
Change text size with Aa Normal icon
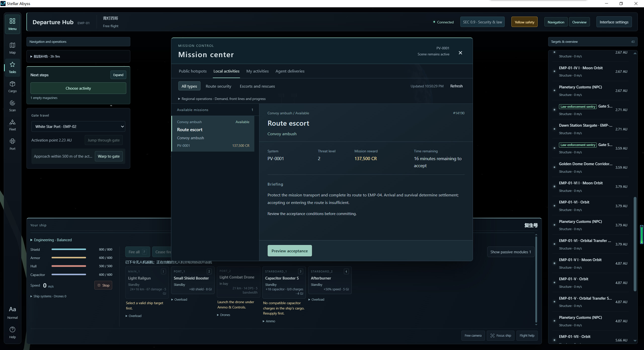tap(12, 312)
